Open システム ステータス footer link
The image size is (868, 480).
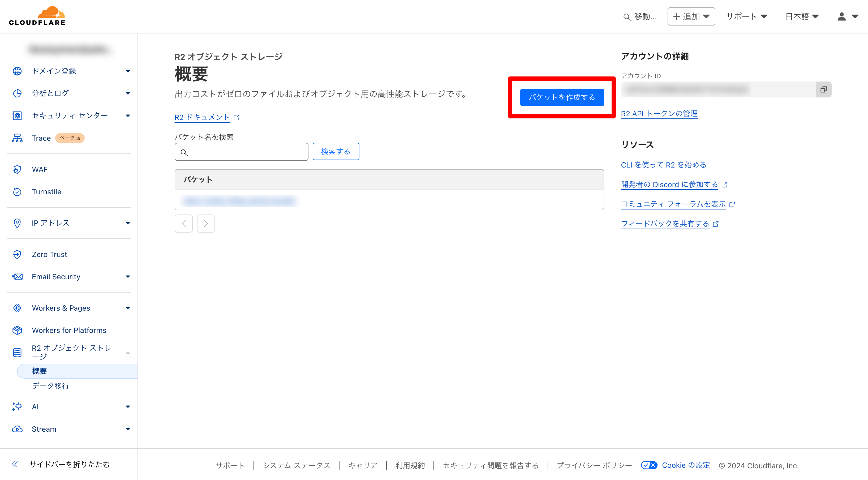pos(297,465)
